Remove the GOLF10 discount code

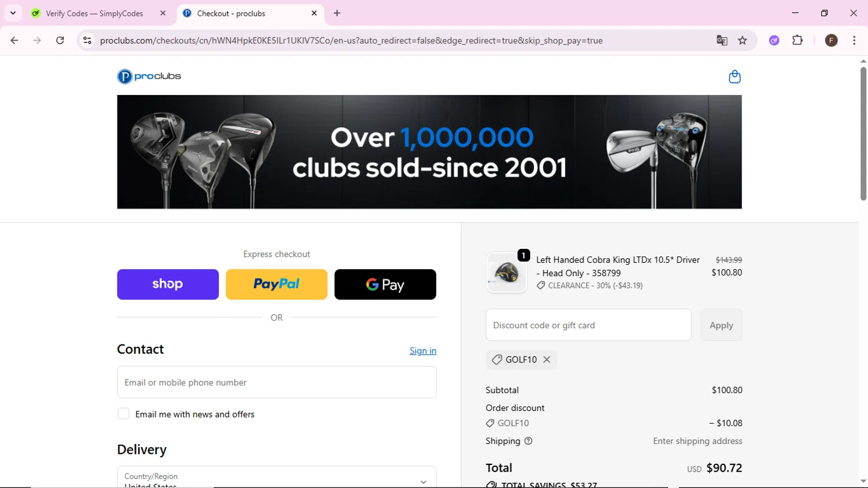click(x=547, y=359)
